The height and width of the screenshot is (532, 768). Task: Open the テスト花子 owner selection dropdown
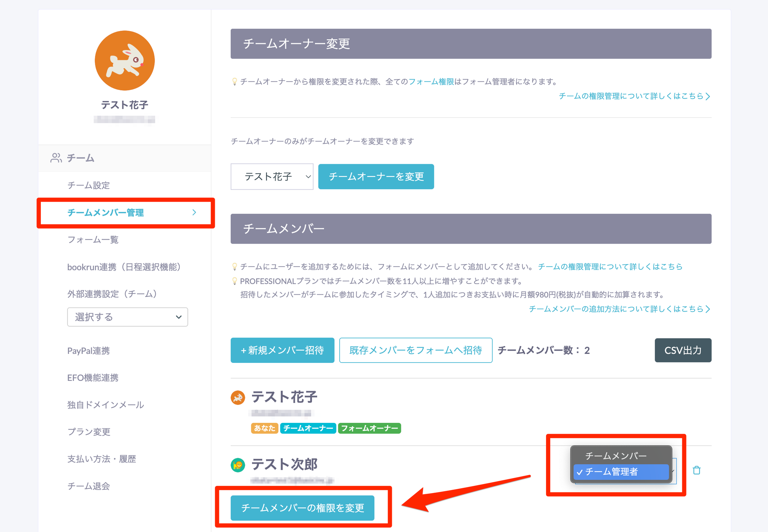pyautogui.click(x=272, y=177)
